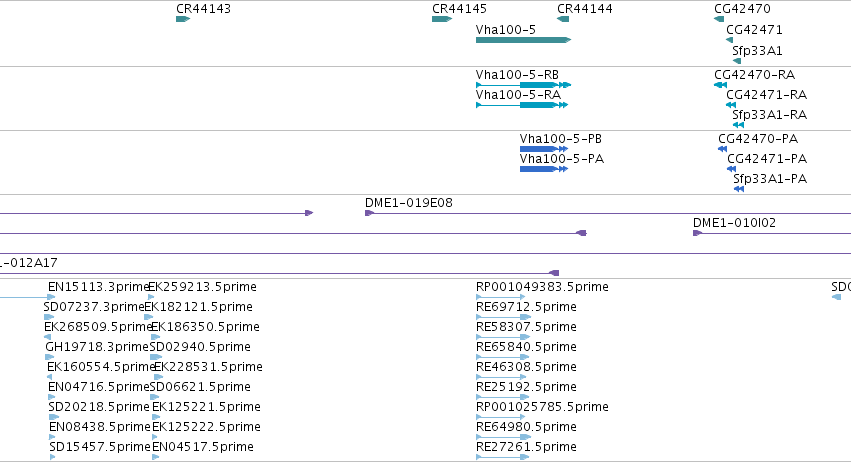Viewport: 851px width, 462px height.
Task: Select the RE58307.5prime EST
Action: (x=503, y=337)
